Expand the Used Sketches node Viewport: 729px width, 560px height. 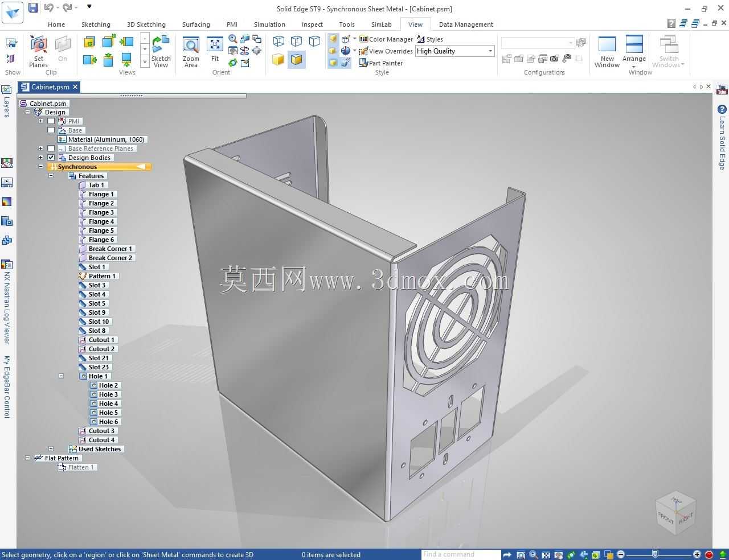click(51, 449)
